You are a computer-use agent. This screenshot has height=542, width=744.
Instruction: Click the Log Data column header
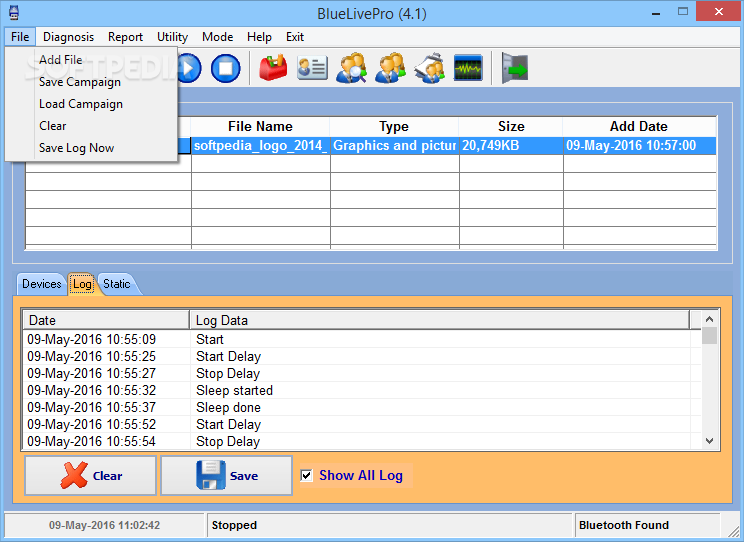click(439, 320)
